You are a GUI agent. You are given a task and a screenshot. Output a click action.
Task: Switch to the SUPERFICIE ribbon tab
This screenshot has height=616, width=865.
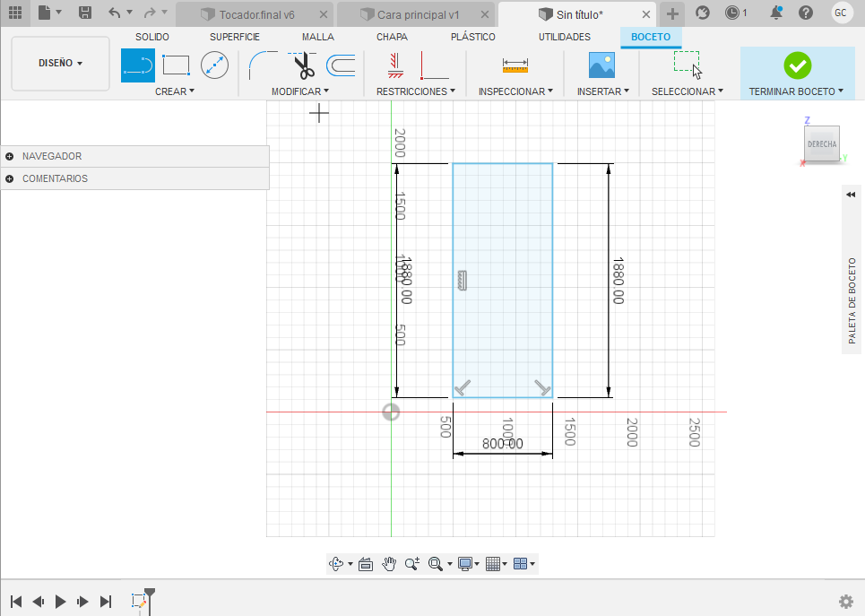point(234,37)
